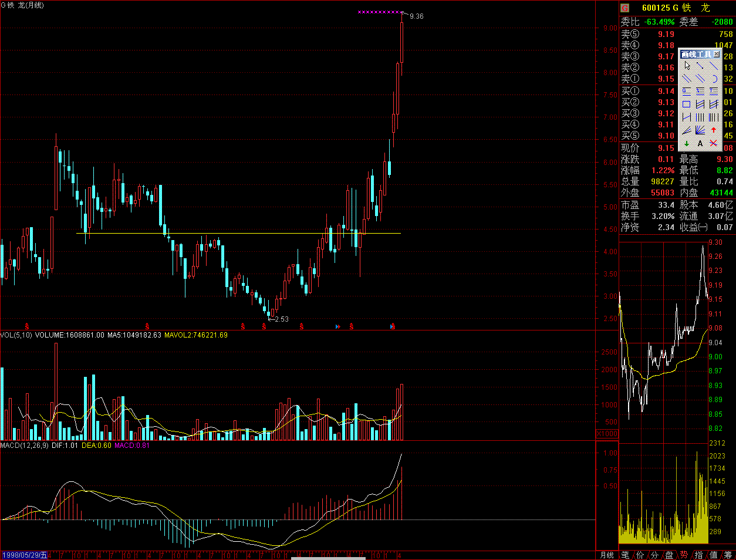Select the text annotation A tool

700,143
